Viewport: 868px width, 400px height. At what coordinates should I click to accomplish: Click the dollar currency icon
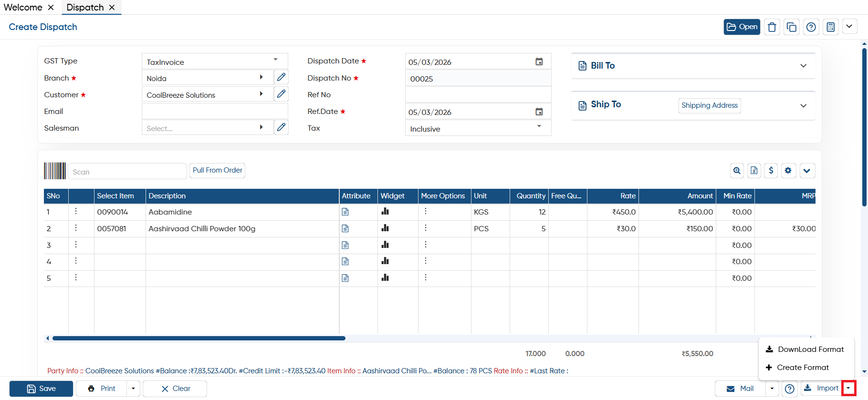[x=771, y=171]
